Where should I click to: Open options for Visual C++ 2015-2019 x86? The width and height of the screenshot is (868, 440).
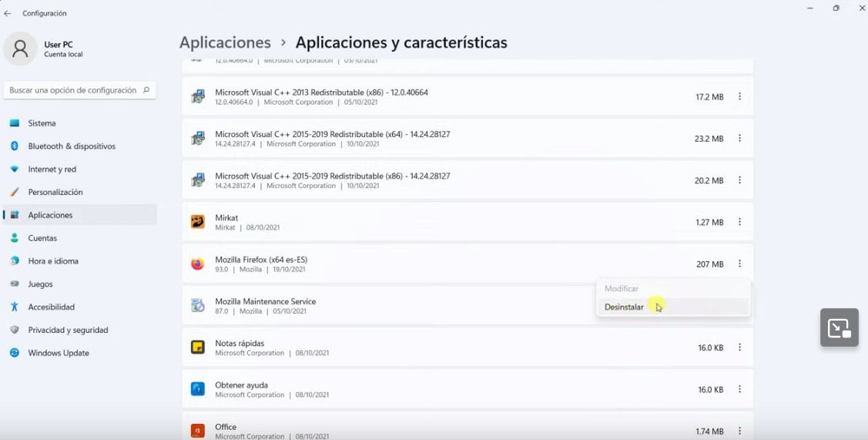739,180
